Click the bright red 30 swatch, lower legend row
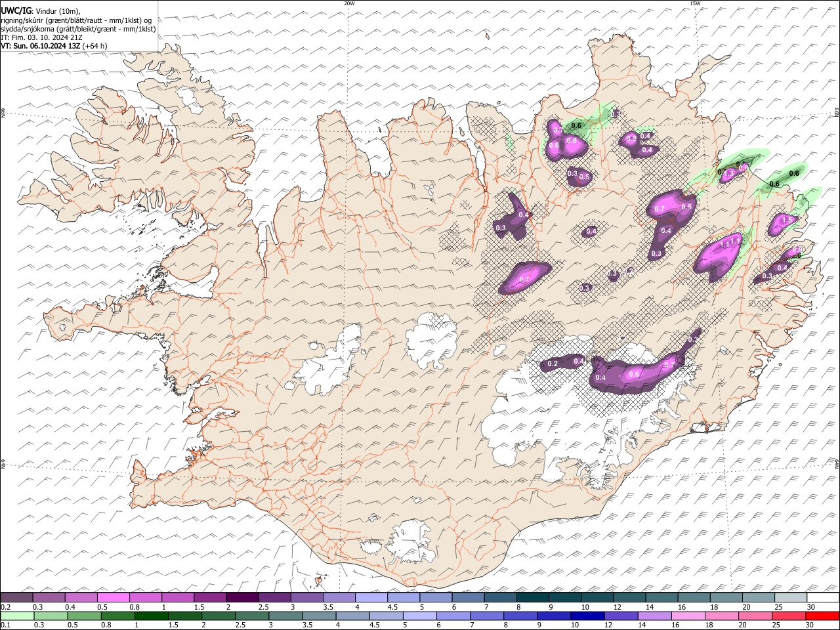 pos(822,616)
